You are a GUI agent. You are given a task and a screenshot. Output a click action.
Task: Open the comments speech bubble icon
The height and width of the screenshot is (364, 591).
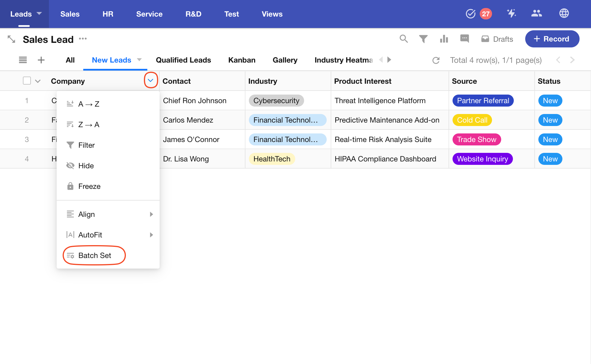[465, 39]
